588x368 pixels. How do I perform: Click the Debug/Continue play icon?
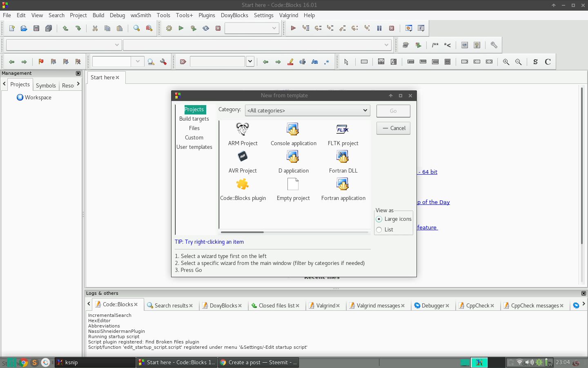[293, 28]
